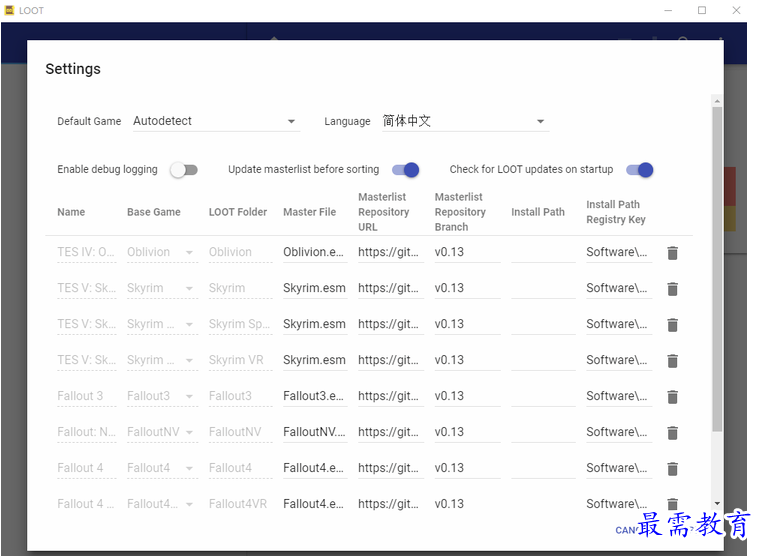Click the settings list scrollbar down arrow

[x=716, y=504]
